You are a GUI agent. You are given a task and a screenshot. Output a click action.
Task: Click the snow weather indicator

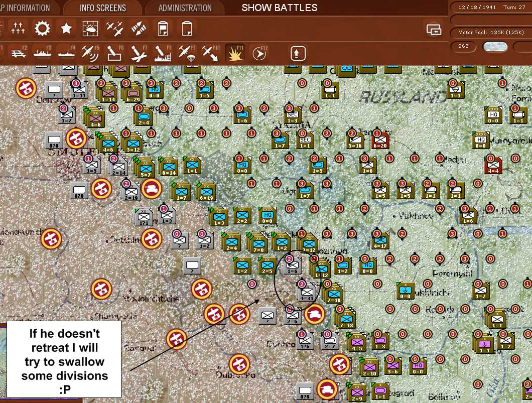495,47
